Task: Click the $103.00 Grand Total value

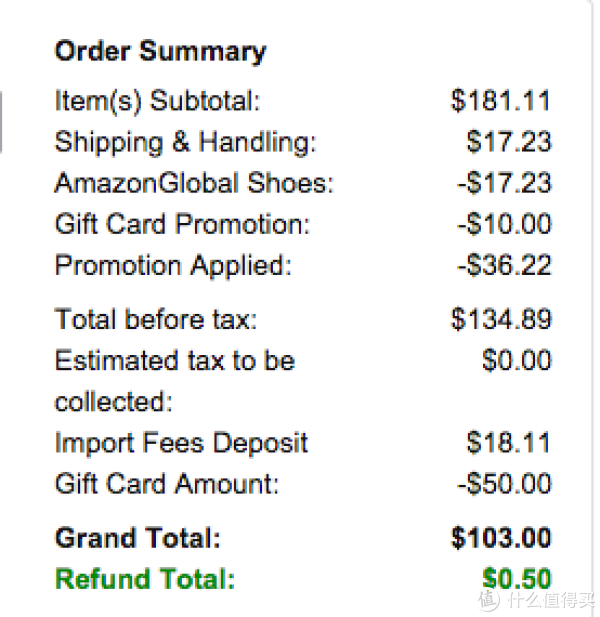Action: tap(501, 538)
